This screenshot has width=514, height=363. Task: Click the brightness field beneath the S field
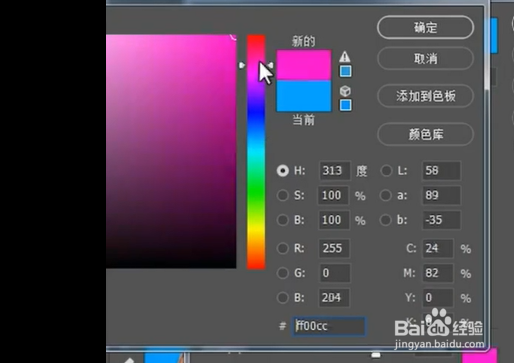[x=334, y=220]
